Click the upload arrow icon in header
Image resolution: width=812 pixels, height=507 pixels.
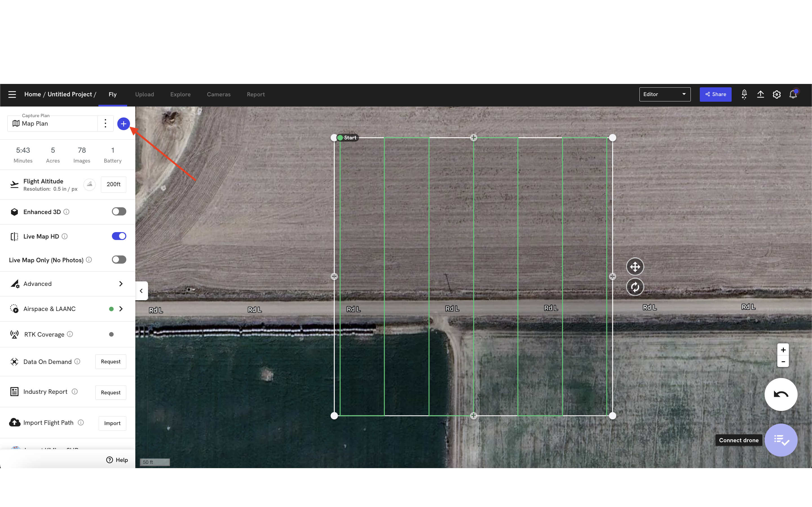(760, 95)
